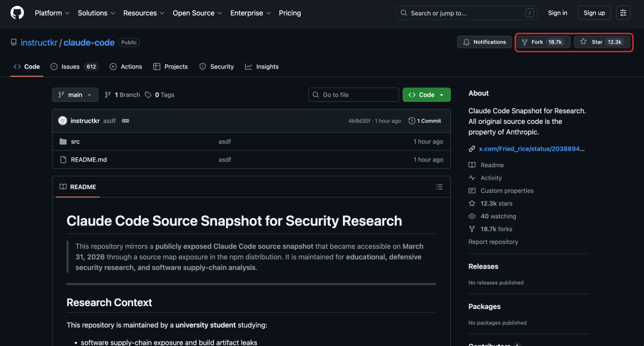
Task: Open the README outline icon
Action: point(439,187)
